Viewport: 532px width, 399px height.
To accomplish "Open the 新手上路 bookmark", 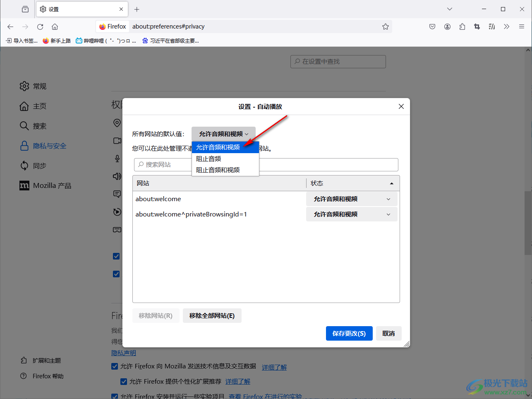I will (x=57, y=41).
